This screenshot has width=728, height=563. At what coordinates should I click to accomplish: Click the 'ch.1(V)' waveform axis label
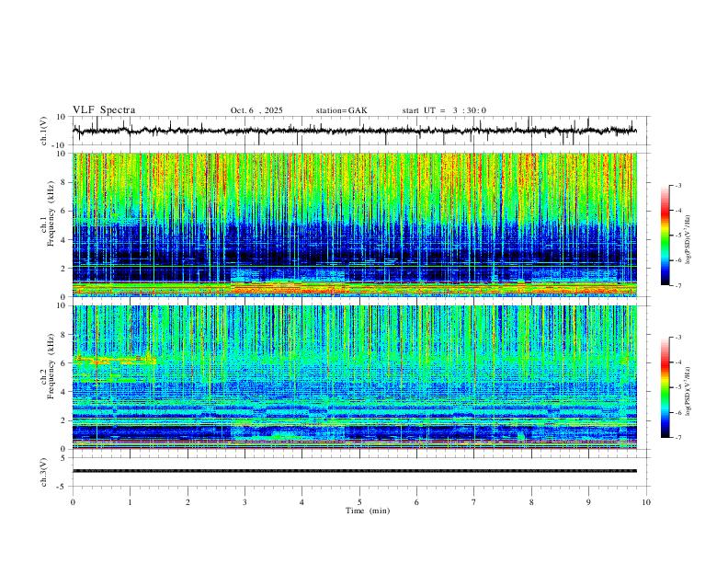point(45,131)
